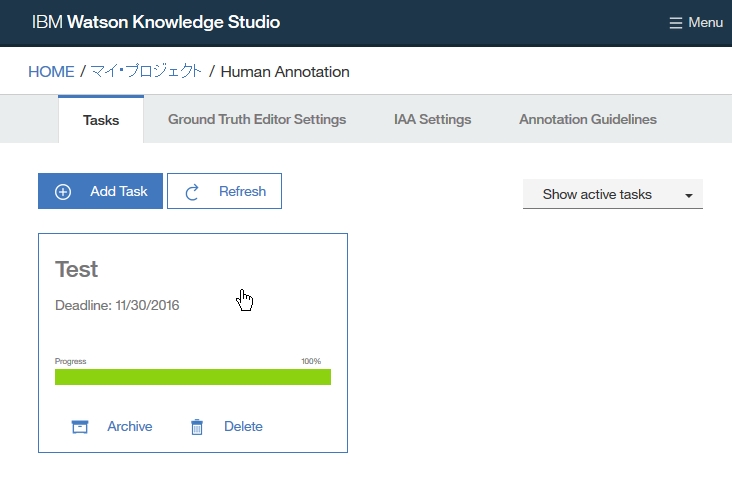Go to the Annotation Guidelines tab
The image size is (732, 478).
588,120
